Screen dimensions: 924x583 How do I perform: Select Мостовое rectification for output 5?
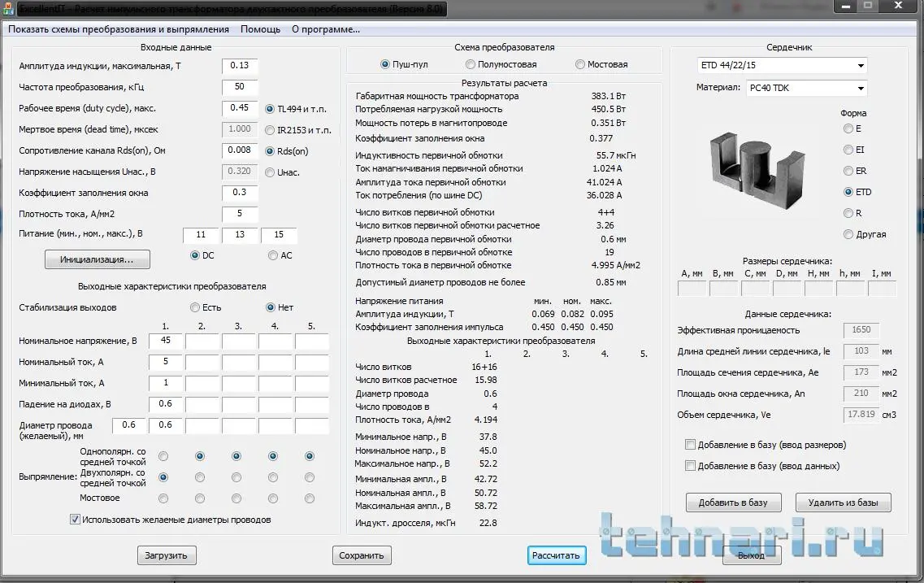coord(310,498)
